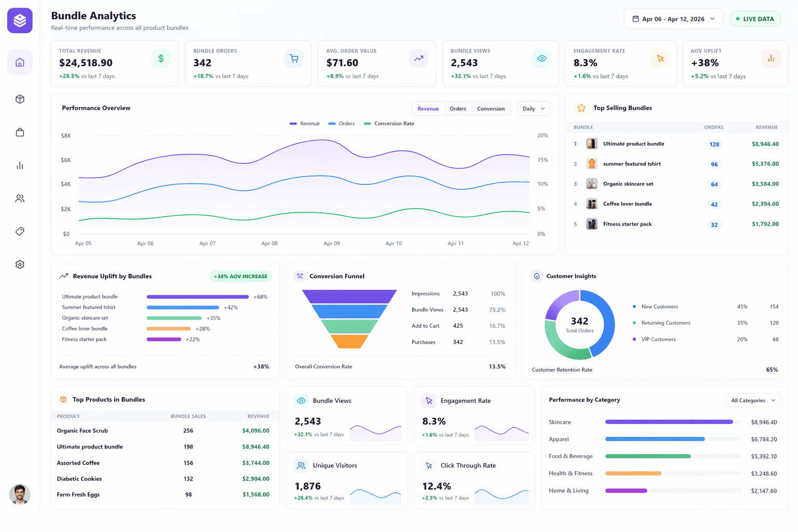This screenshot has height=532, width=798.
Task: Click the cursor icon on Click Through Rate card
Action: click(429, 466)
